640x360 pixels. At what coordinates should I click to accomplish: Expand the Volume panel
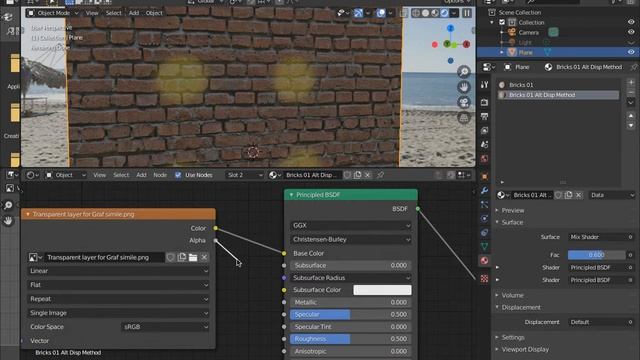[x=512, y=295]
